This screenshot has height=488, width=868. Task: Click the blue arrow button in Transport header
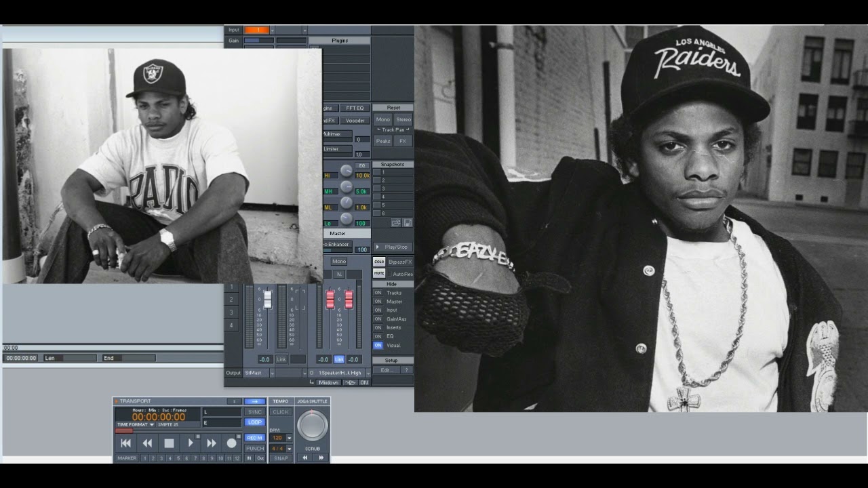point(254,401)
